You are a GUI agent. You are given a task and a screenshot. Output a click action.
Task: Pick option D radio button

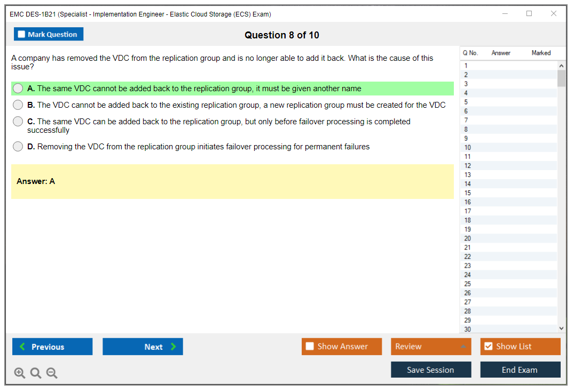pyautogui.click(x=18, y=147)
